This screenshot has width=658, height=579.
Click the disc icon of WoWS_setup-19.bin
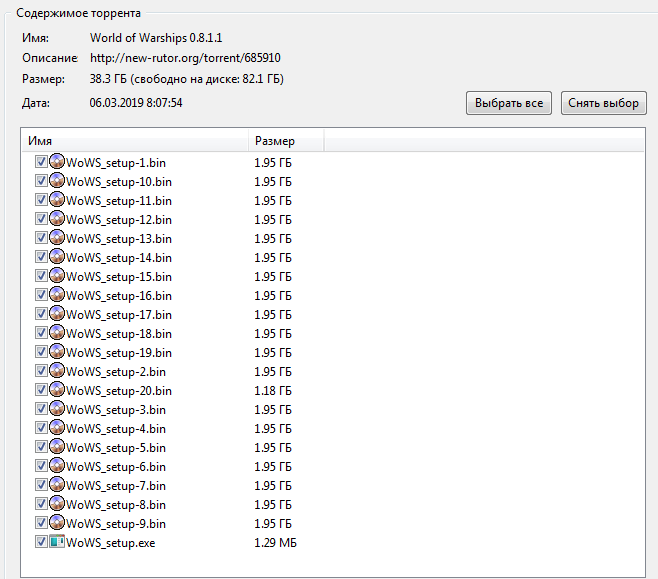point(57,352)
